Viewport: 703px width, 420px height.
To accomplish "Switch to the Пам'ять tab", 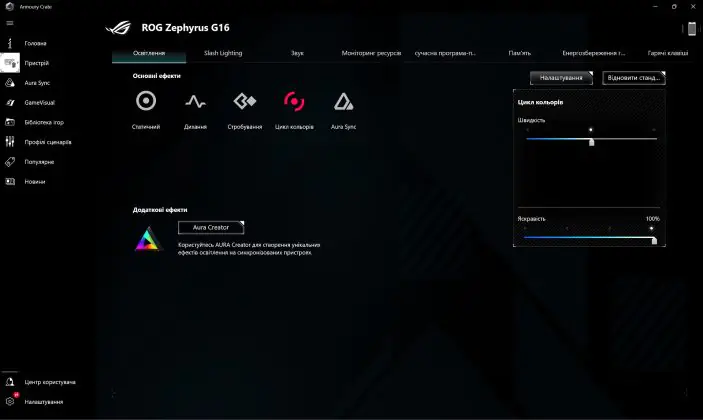I will pos(519,53).
